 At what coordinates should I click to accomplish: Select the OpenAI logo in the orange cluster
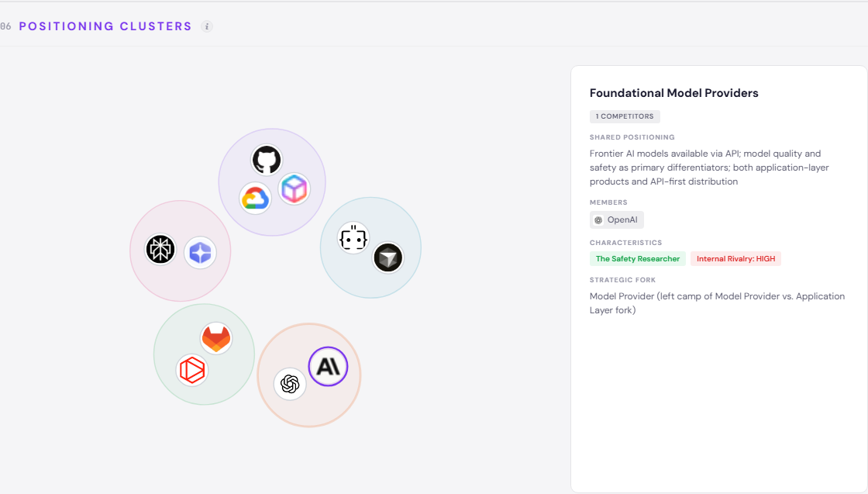pos(290,384)
